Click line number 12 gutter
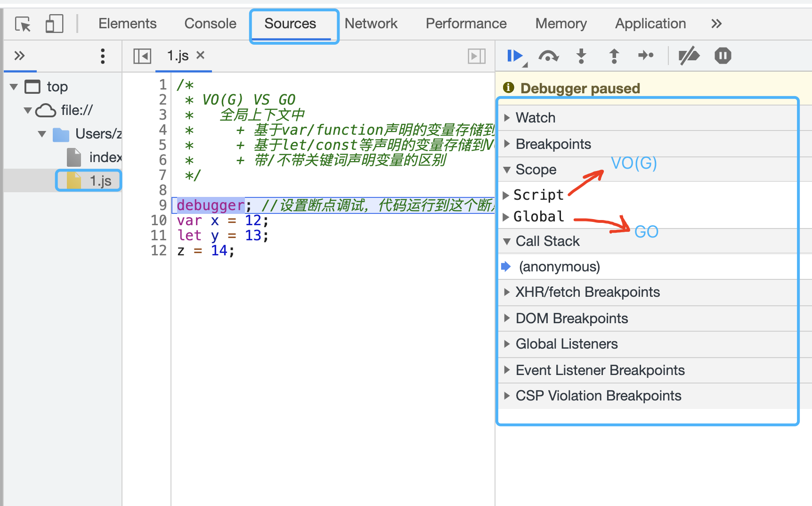Image resolution: width=812 pixels, height=506 pixels. pos(159,251)
